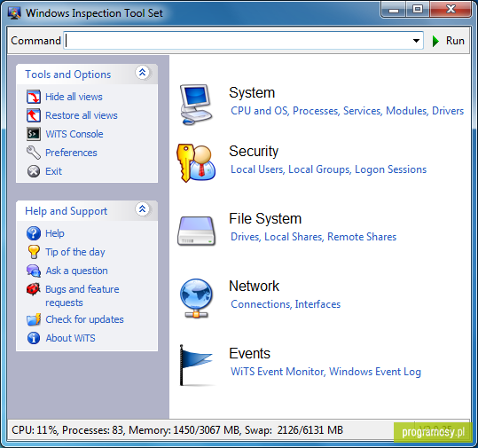Open the Help link
The image size is (478, 448).
(x=55, y=233)
